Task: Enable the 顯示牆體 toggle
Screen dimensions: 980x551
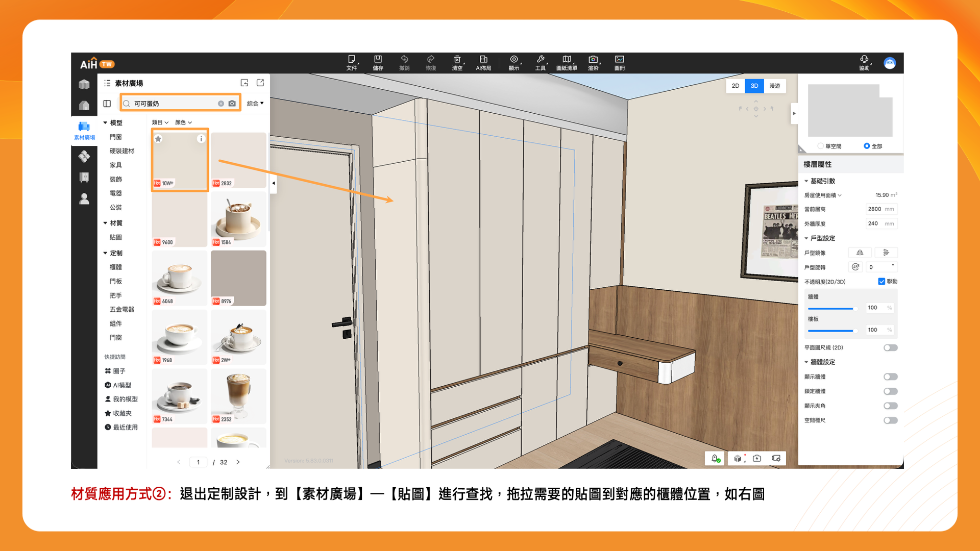Action: [890, 377]
